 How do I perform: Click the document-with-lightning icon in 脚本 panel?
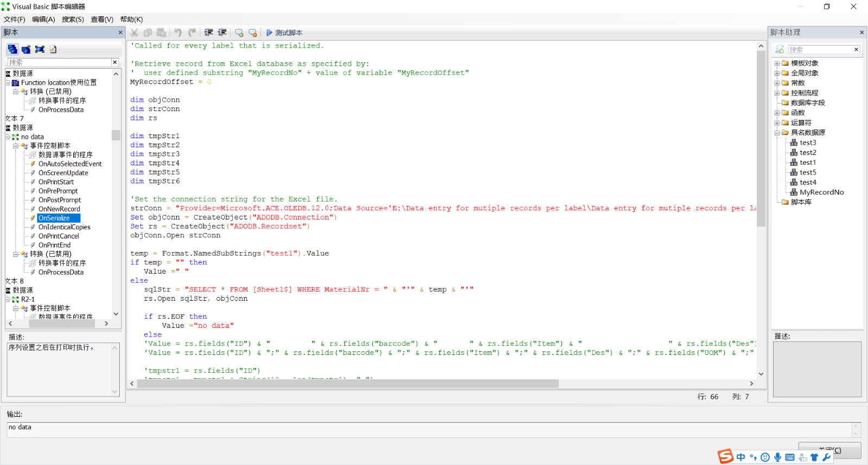(53, 49)
